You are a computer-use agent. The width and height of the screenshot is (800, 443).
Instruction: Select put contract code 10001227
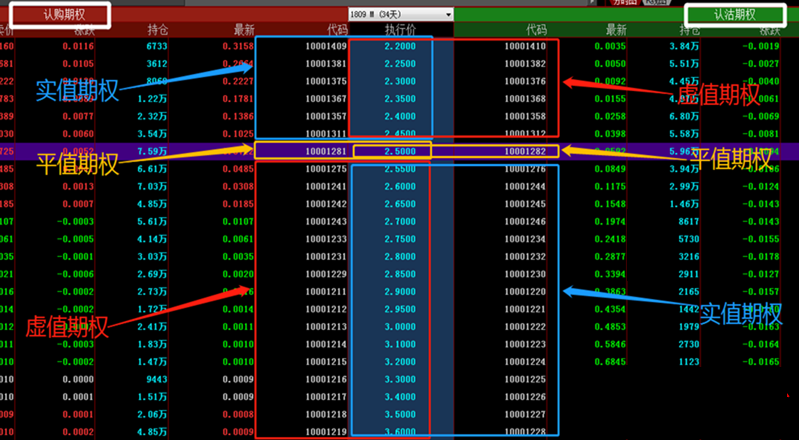pyautogui.click(x=525, y=414)
